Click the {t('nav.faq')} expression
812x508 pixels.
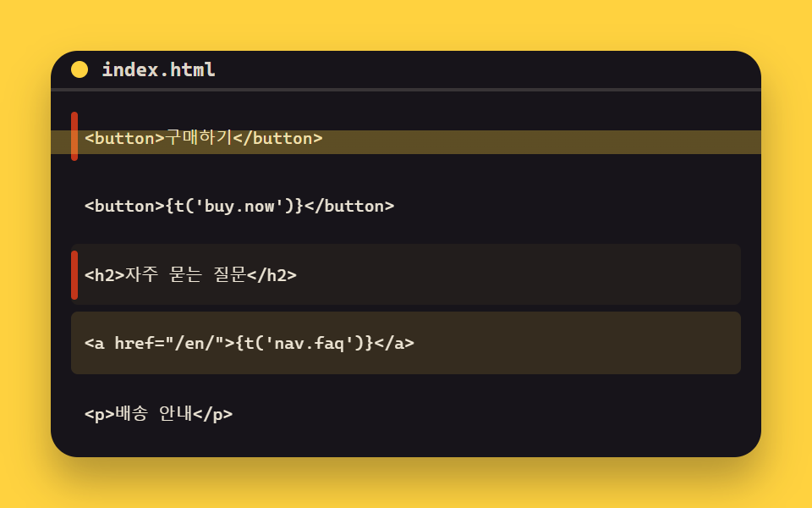304,343
